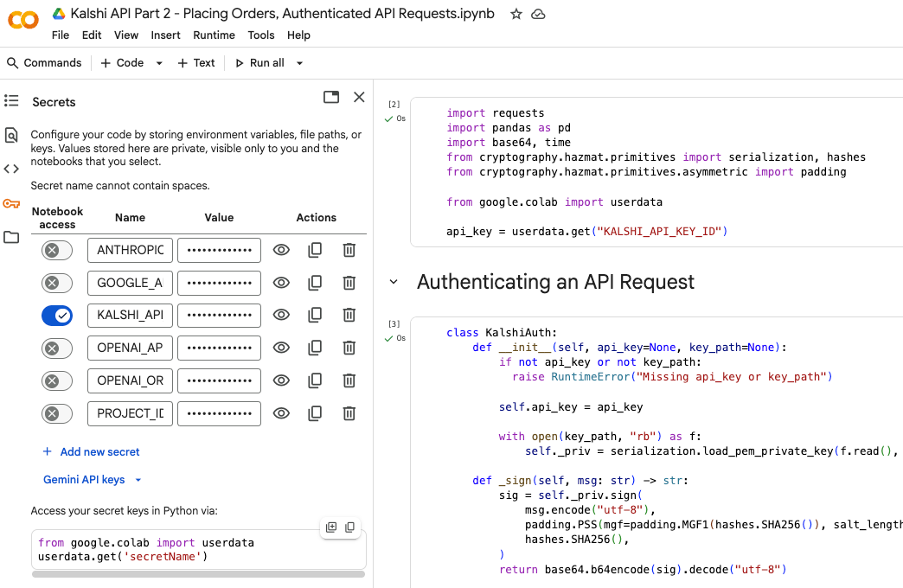Disable notebook access for KALSHI_API secret

[57, 316]
